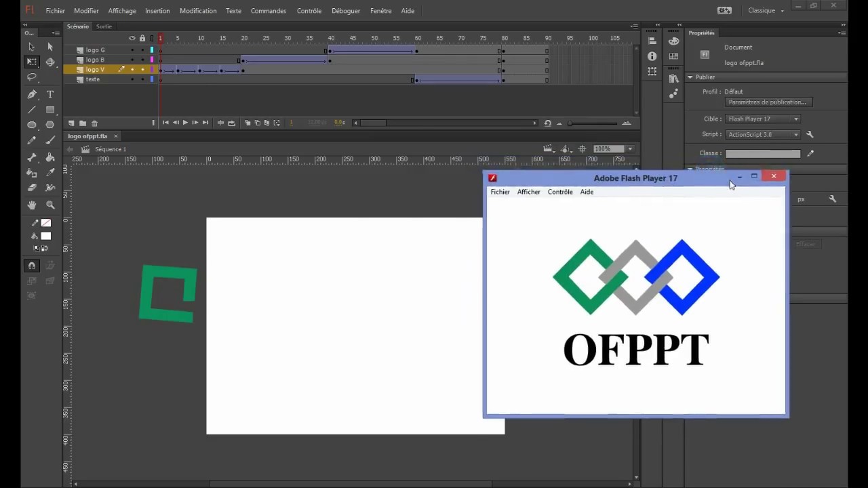Open the stage zoom 100% dropdown

(630, 149)
